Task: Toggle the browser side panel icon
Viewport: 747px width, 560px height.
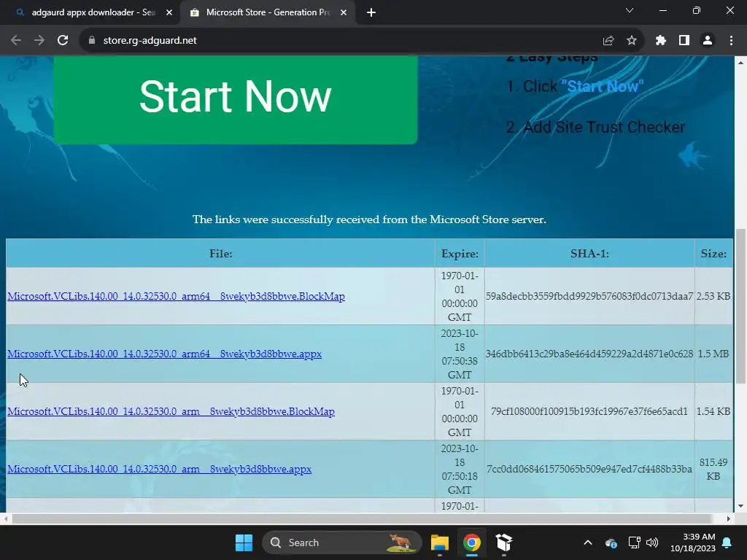Action: 684,41
